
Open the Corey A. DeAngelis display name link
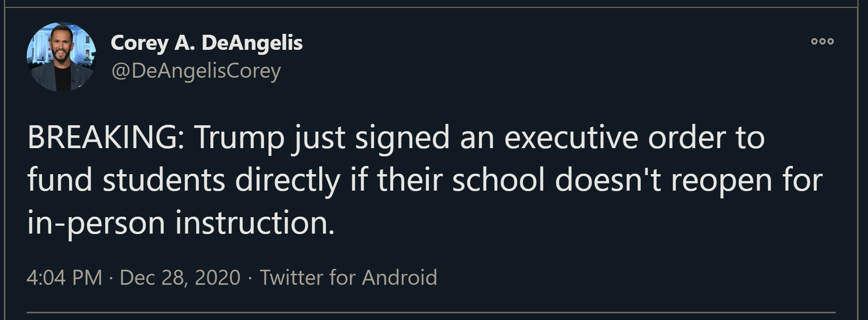[x=207, y=43]
